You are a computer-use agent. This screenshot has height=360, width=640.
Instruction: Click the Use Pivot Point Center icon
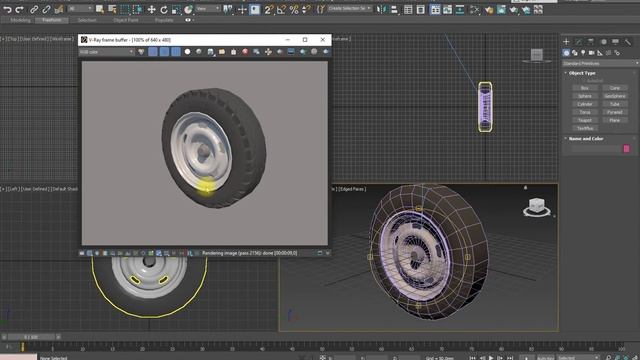228,9
